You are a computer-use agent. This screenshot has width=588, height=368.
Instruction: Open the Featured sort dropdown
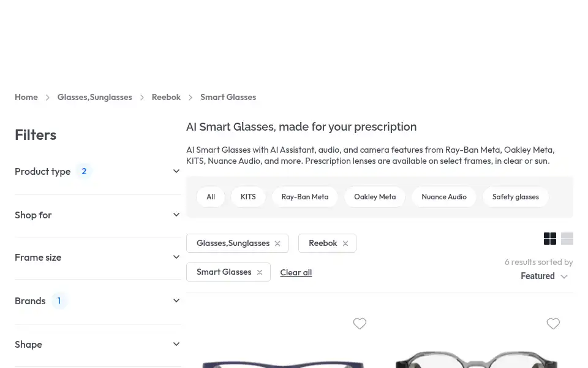(x=544, y=276)
